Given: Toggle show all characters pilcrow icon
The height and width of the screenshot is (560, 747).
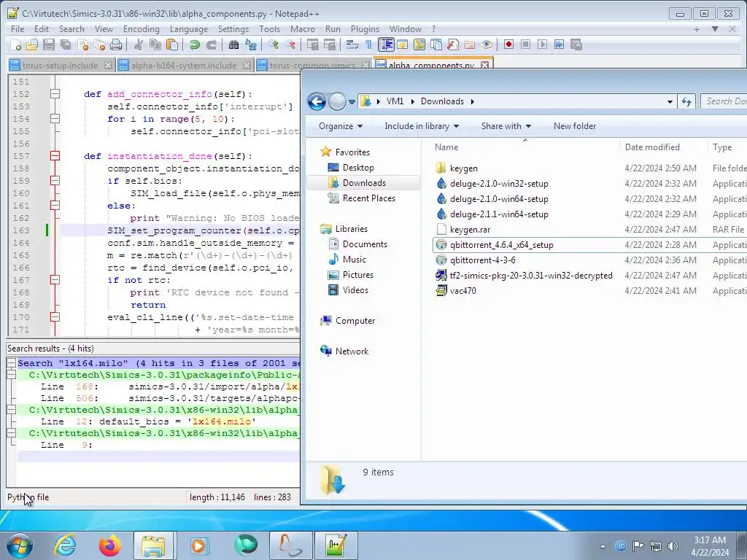Looking at the screenshot, I should pyautogui.click(x=368, y=44).
